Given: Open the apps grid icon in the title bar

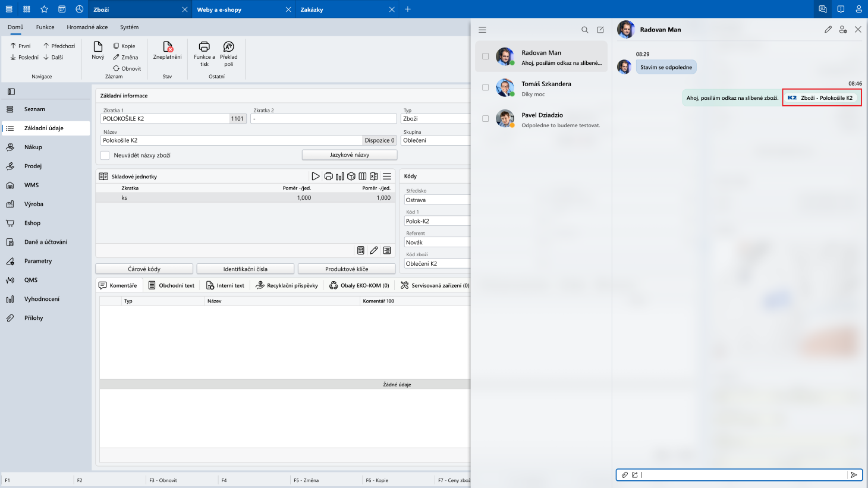Looking at the screenshot, I should [27, 10].
